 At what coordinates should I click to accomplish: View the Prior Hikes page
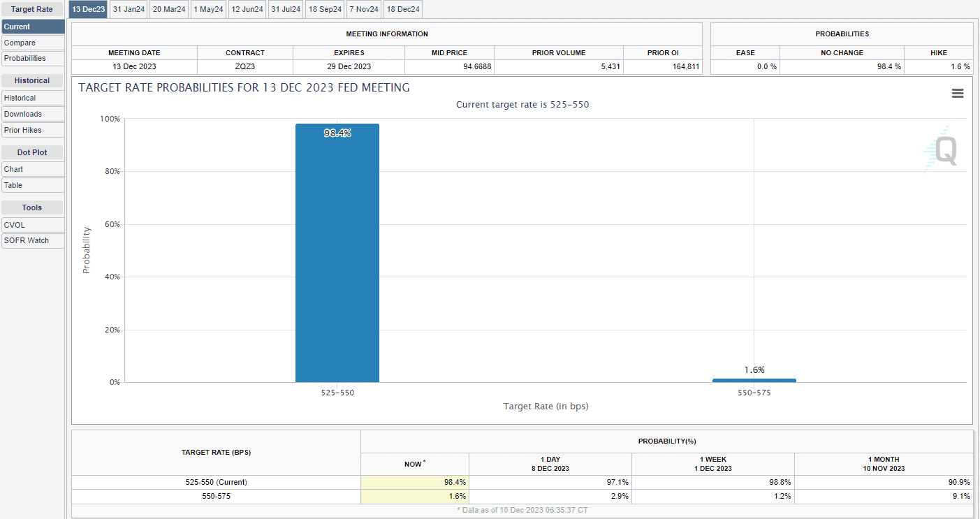click(33, 130)
